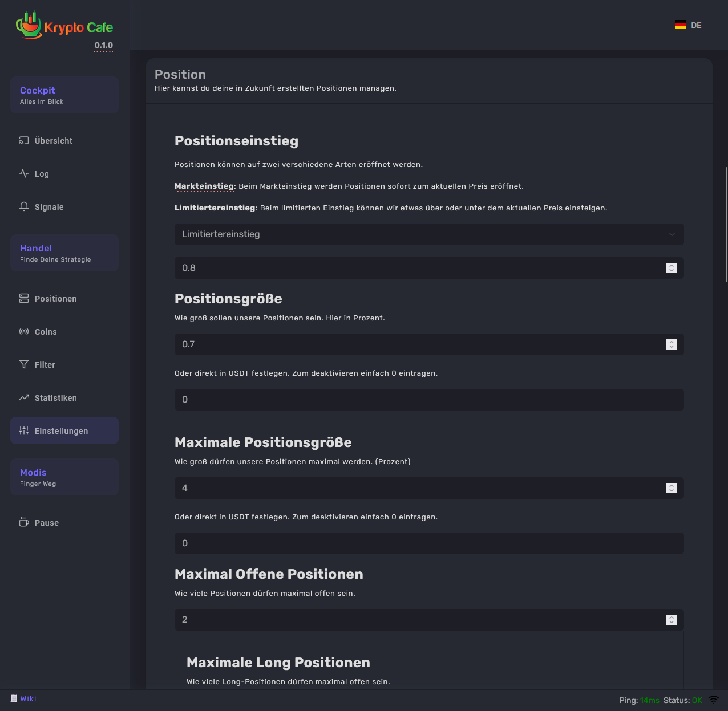Click the Übersicht cast icon in sidebar

[x=24, y=140]
